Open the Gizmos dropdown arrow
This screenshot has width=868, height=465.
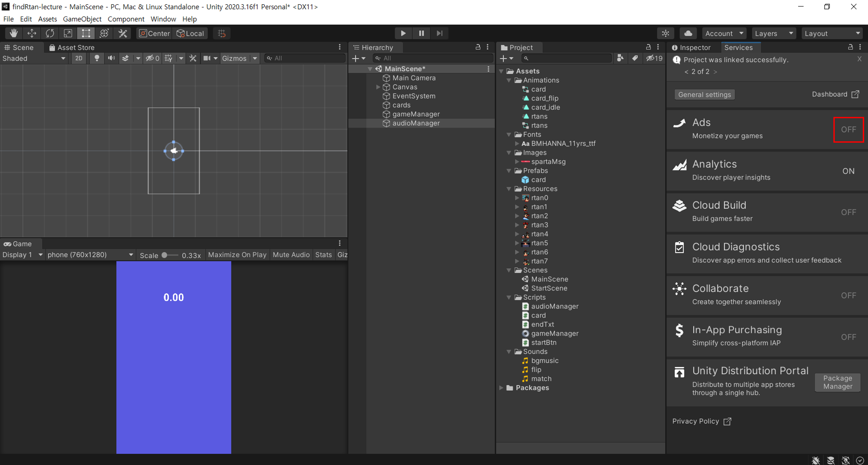pos(255,58)
